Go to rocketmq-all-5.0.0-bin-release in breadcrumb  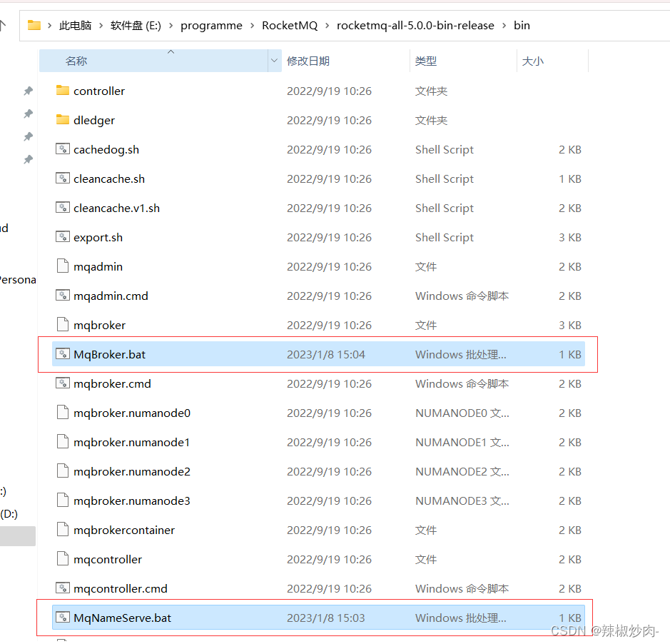pos(415,26)
